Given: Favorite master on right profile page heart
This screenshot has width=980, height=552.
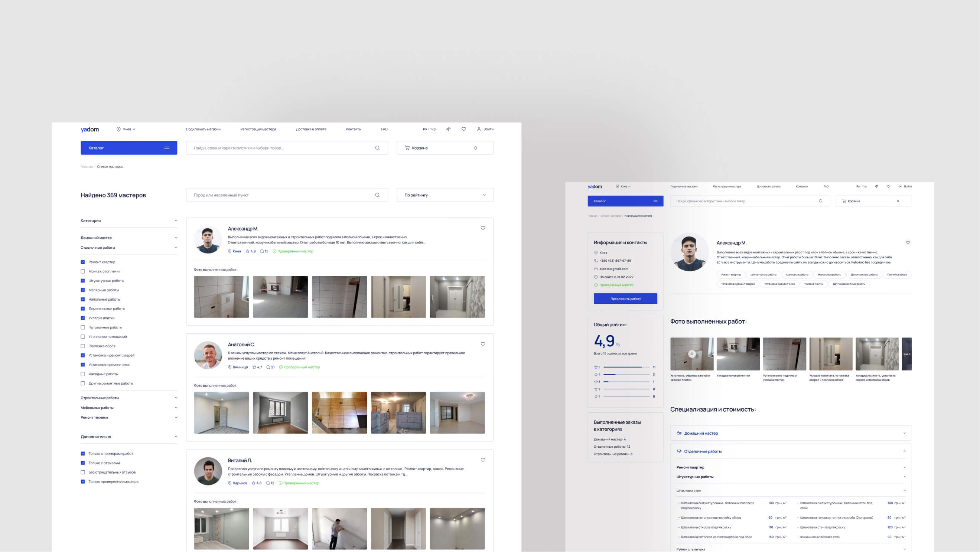Looking at the screenshot, I should 908,242.
